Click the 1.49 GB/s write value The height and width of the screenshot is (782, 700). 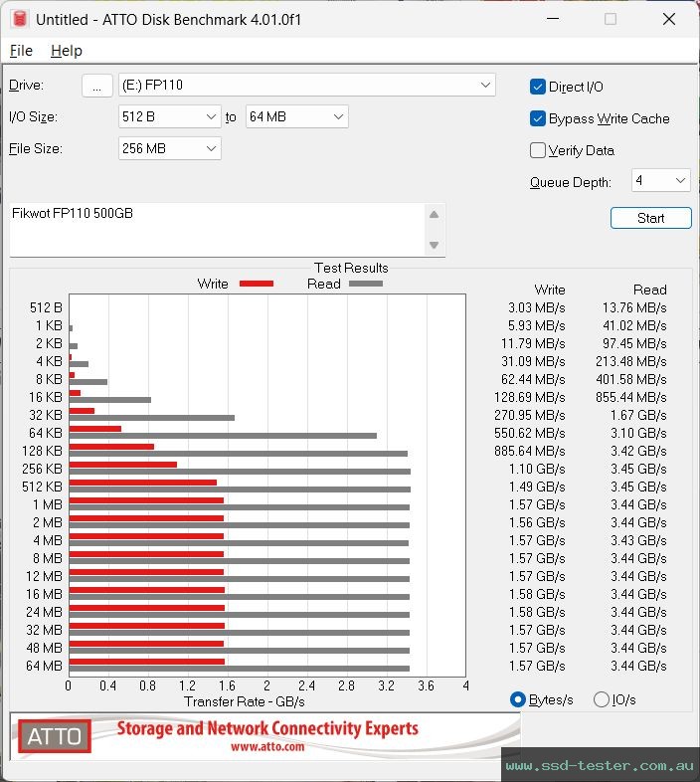click(537, 487)
